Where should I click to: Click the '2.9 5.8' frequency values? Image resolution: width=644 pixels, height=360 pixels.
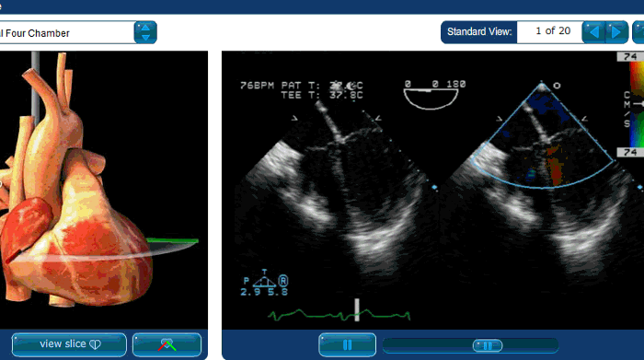(x=264, y=292)
